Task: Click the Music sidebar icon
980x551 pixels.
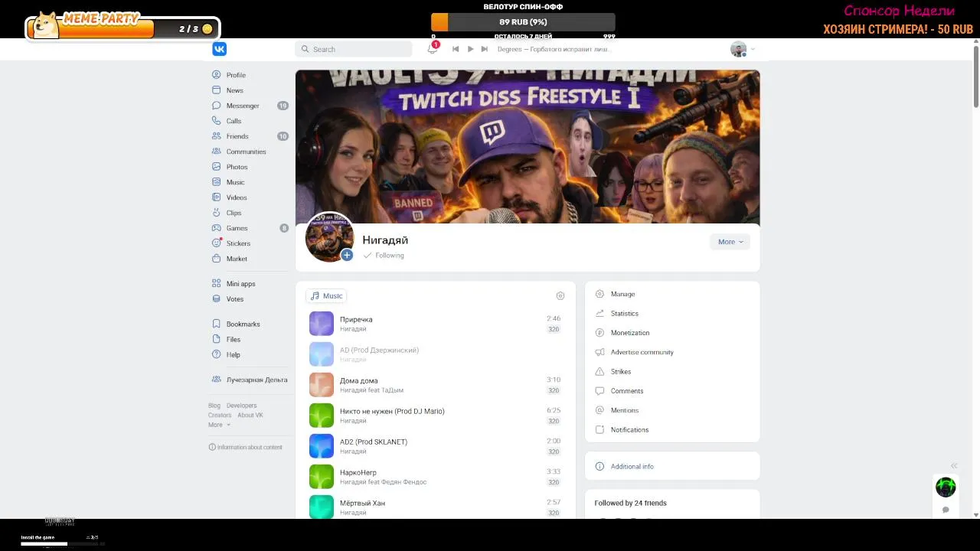Action: click(217, 182)
